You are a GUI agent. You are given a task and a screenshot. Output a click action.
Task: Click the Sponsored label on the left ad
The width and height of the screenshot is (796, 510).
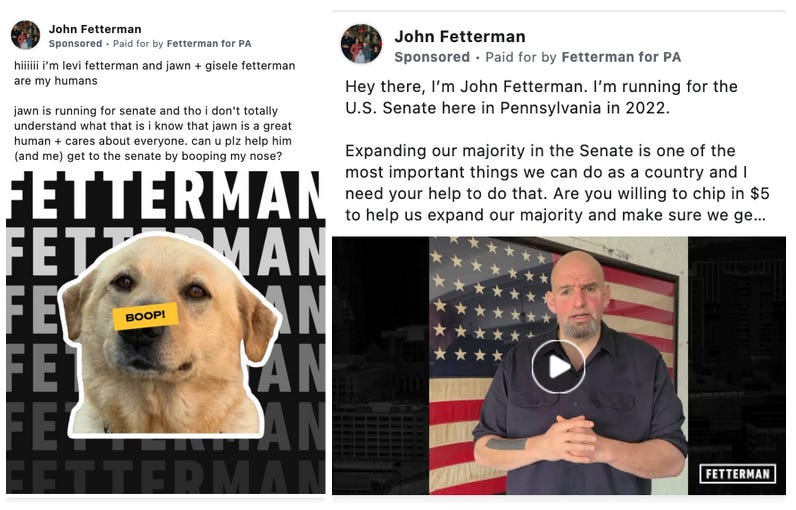76,44
